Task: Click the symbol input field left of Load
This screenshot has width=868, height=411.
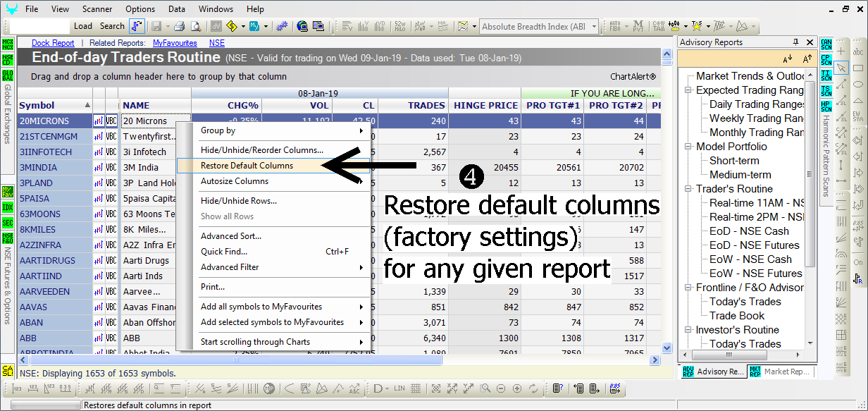Action: (x=39, y=26)
